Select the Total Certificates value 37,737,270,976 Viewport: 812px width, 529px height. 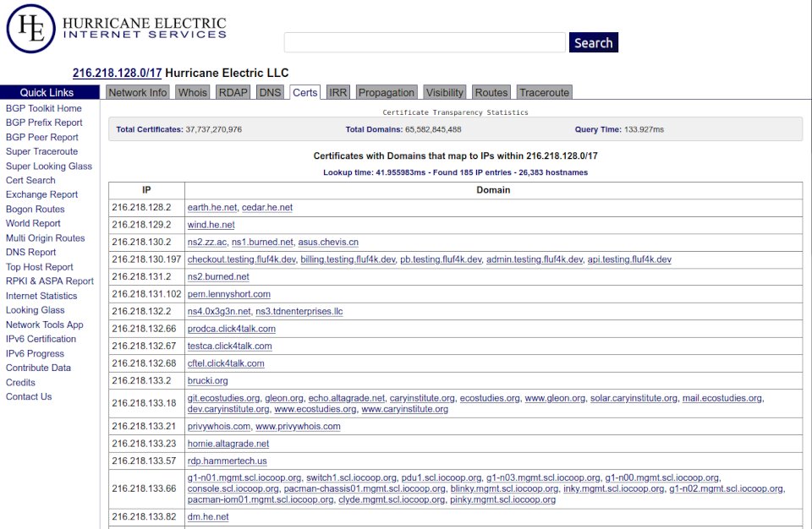tap(214, 129)
